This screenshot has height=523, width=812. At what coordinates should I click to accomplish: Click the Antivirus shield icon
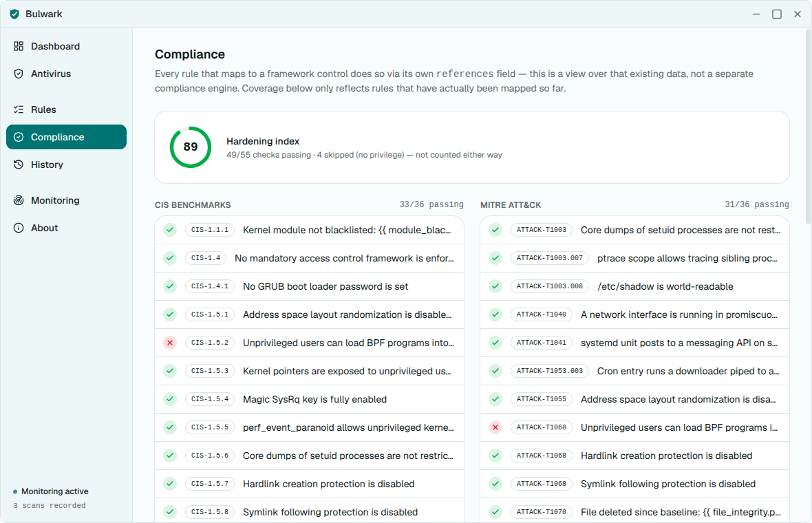(19, 74)
